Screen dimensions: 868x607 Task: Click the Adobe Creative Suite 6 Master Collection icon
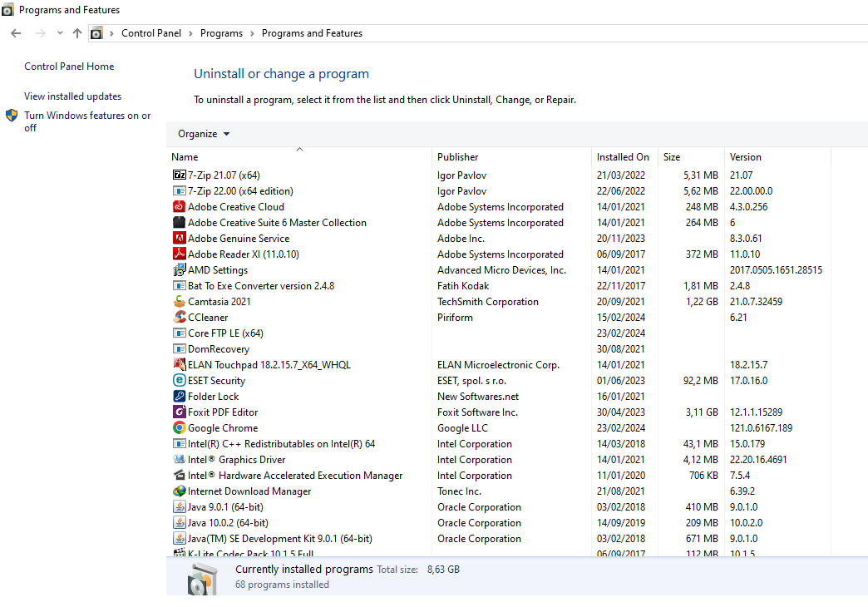click(179, 223)
